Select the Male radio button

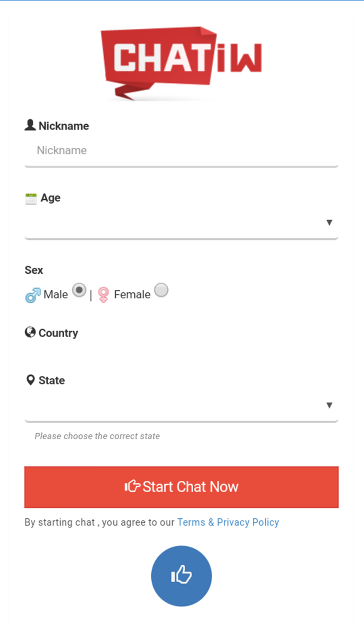[79, 290]
